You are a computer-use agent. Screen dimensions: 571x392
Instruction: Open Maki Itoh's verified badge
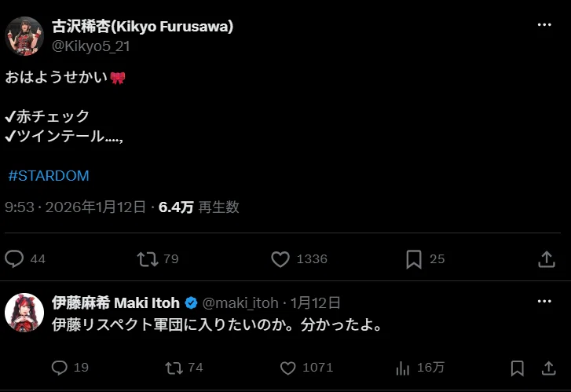tap(191, 302)
